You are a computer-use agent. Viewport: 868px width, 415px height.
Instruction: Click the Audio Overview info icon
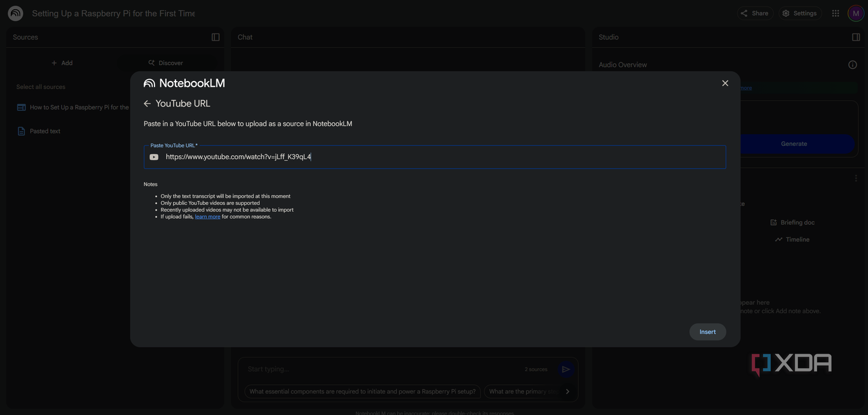click(x=852, y=65)
